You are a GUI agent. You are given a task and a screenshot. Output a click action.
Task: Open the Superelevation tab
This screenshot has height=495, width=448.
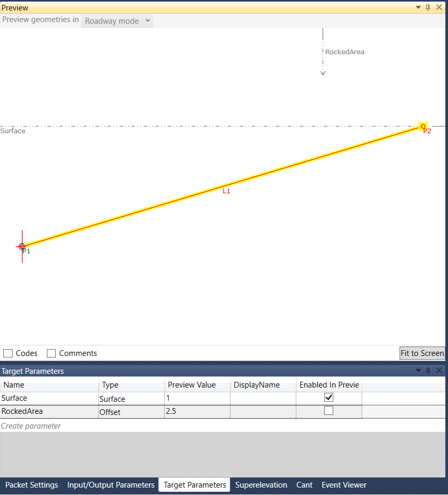[x=261, y=484]
